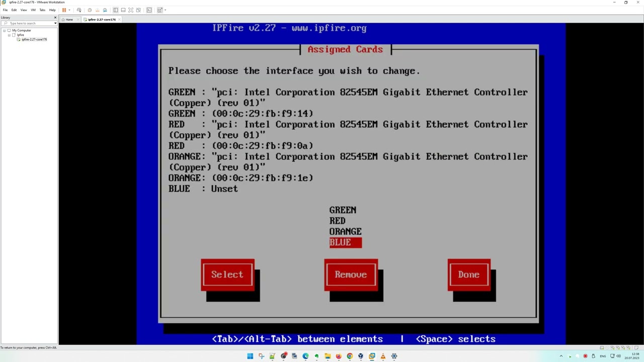Screen dimensions: 644x362
Task: Open Google Chrome from the taskbar
Action: point(350,356)
